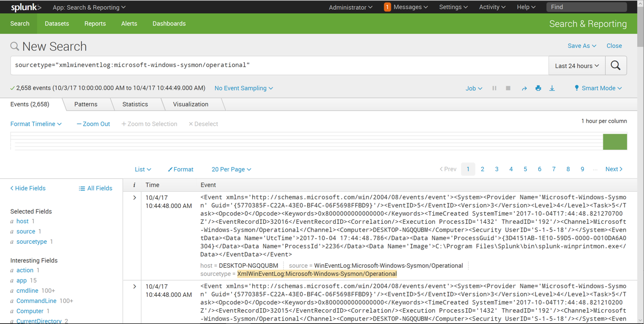Open Help menu
Image resolution: width=644 pixels, height=324 pixels.
[526, 7]
